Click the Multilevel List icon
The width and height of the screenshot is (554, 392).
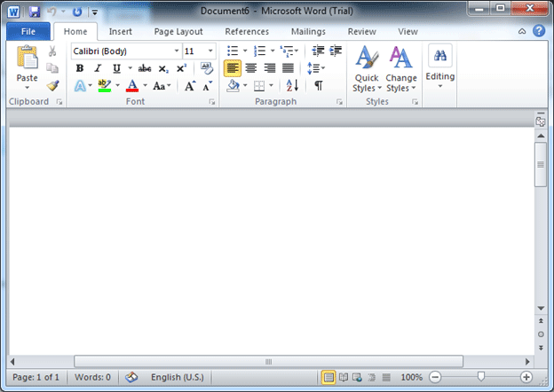287,51
